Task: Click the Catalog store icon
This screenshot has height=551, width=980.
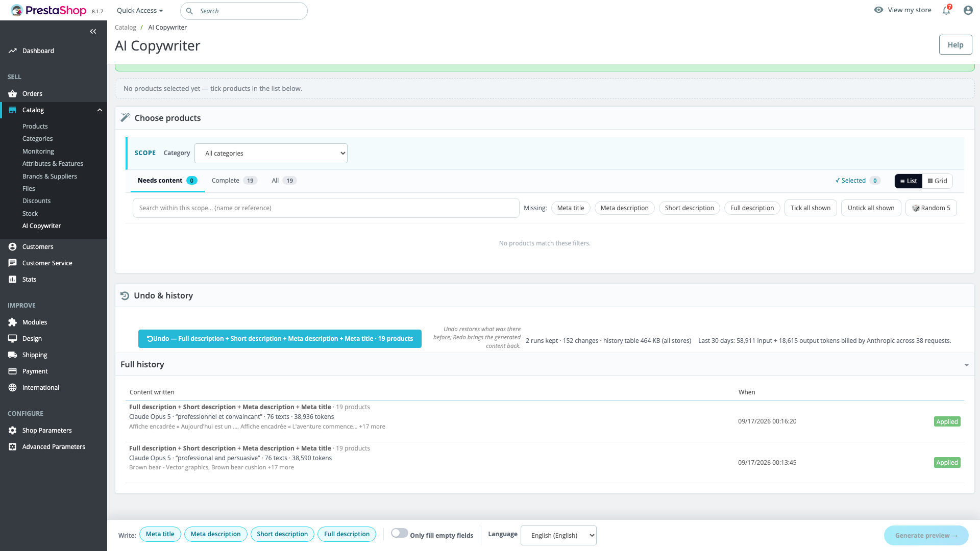Action: (x=13, y=110)
